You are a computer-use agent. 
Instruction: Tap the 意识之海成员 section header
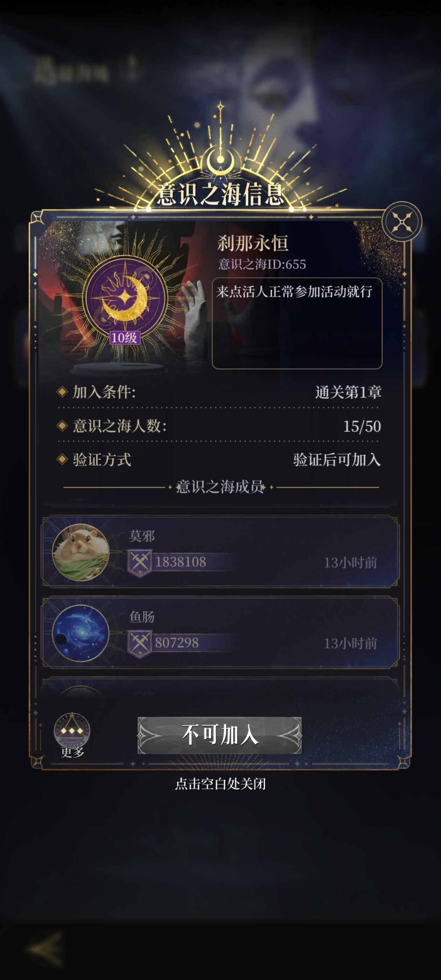pos(220,487)
